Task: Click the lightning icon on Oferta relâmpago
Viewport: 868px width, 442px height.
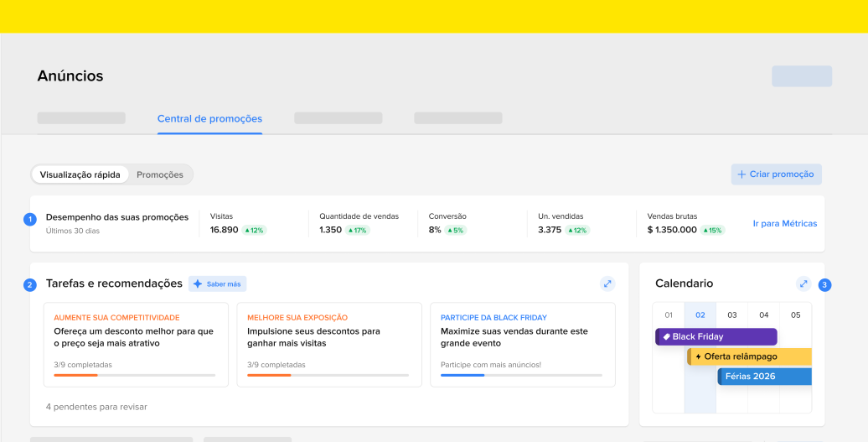Action: 699,356
